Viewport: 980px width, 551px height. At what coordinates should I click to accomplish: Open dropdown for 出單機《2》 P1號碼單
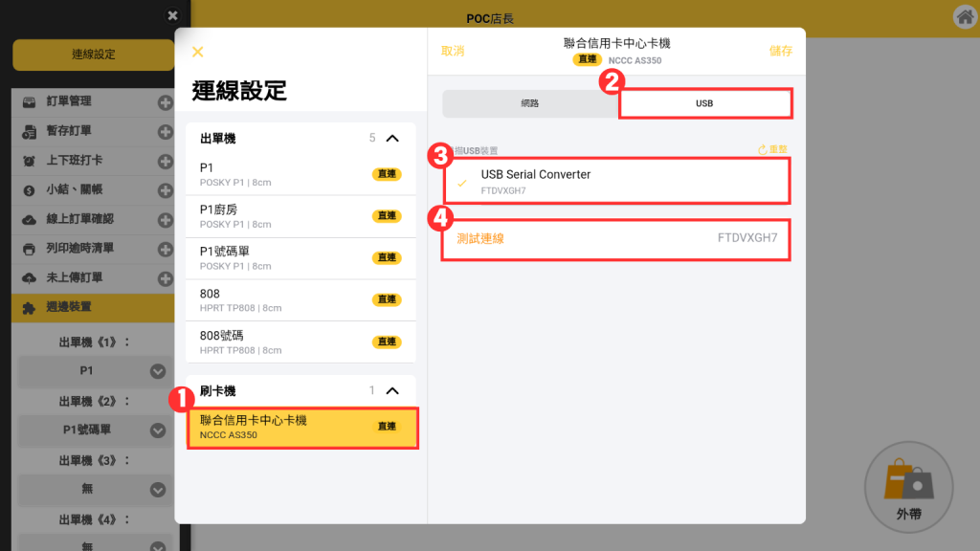(158, 430)
